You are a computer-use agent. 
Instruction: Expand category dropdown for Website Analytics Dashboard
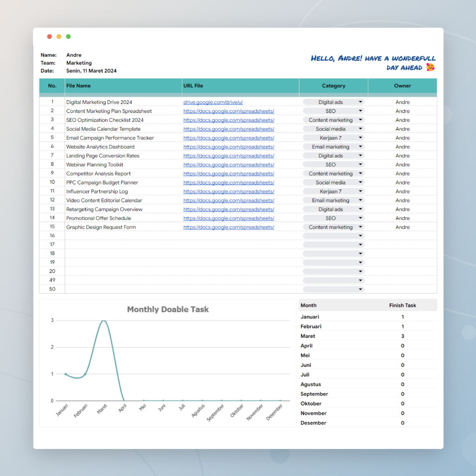pos(360,147)
